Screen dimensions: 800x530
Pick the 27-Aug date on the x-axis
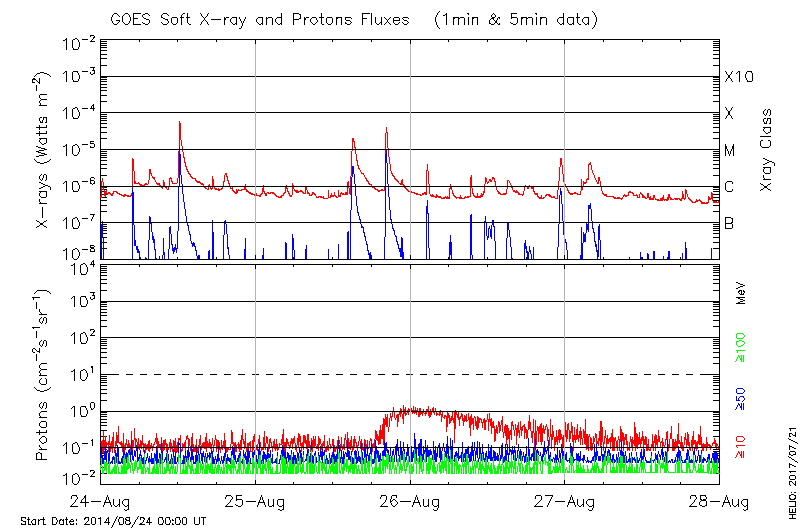pos(565,500)
